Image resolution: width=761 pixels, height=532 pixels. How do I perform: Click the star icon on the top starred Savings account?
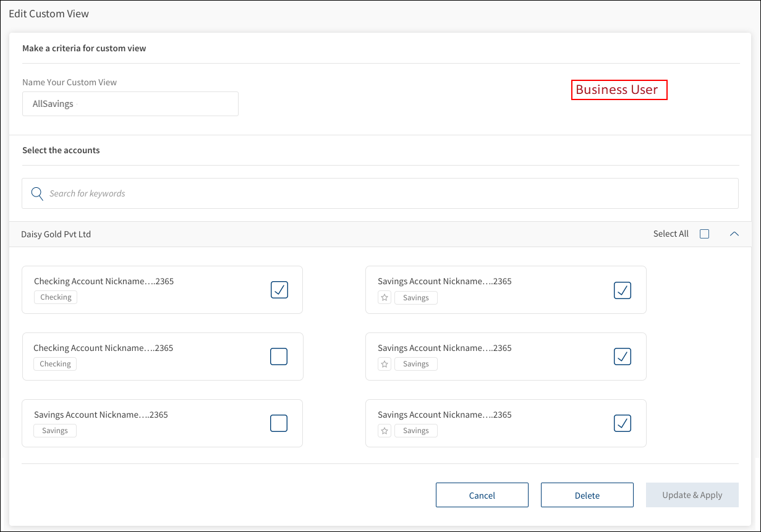coord(385,298)
